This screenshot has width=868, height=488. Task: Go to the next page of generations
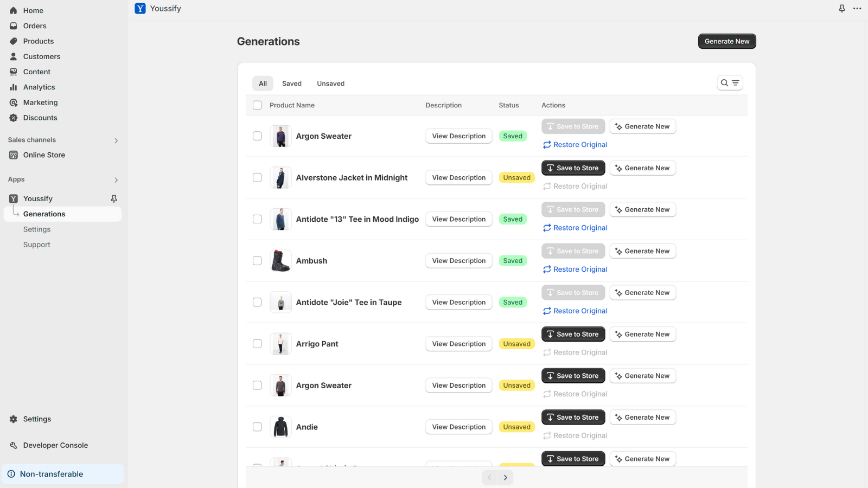coord(505,477)
